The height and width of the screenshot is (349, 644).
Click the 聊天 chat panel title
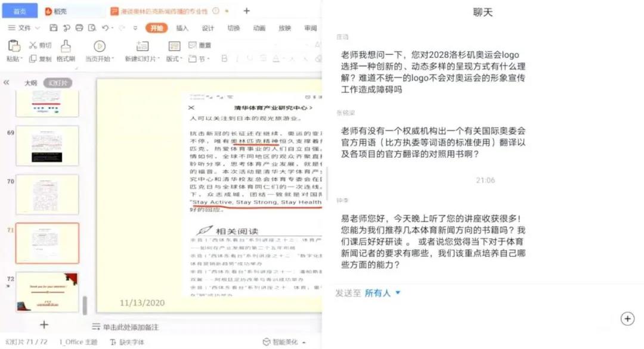[482, 13]
